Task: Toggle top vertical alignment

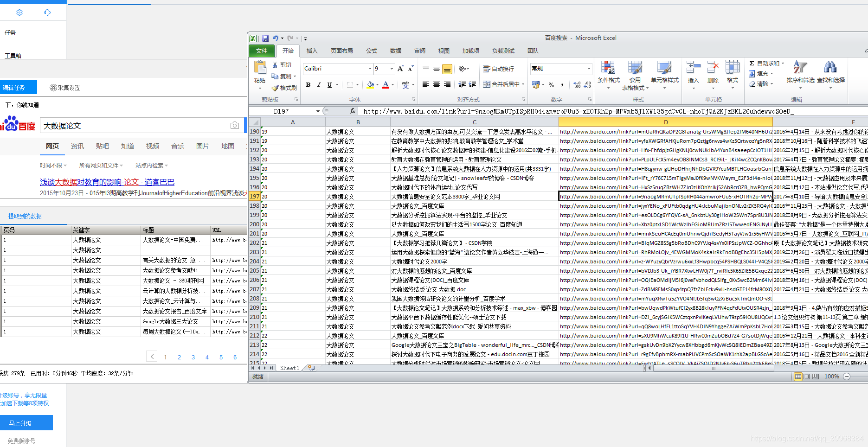Action: point(425,69)
